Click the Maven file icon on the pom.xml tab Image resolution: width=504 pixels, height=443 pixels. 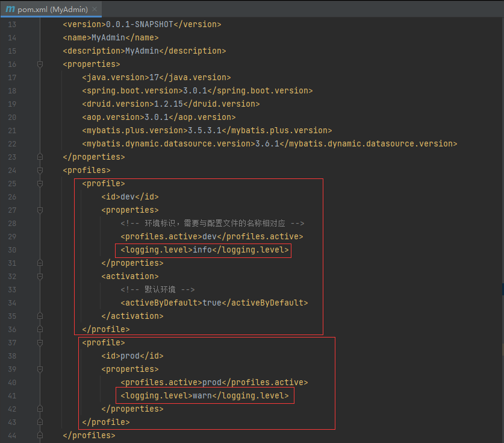(x=10, y=9)
